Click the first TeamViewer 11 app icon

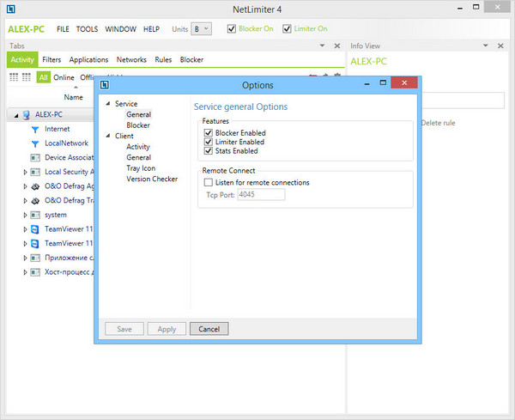pos(35,229)
